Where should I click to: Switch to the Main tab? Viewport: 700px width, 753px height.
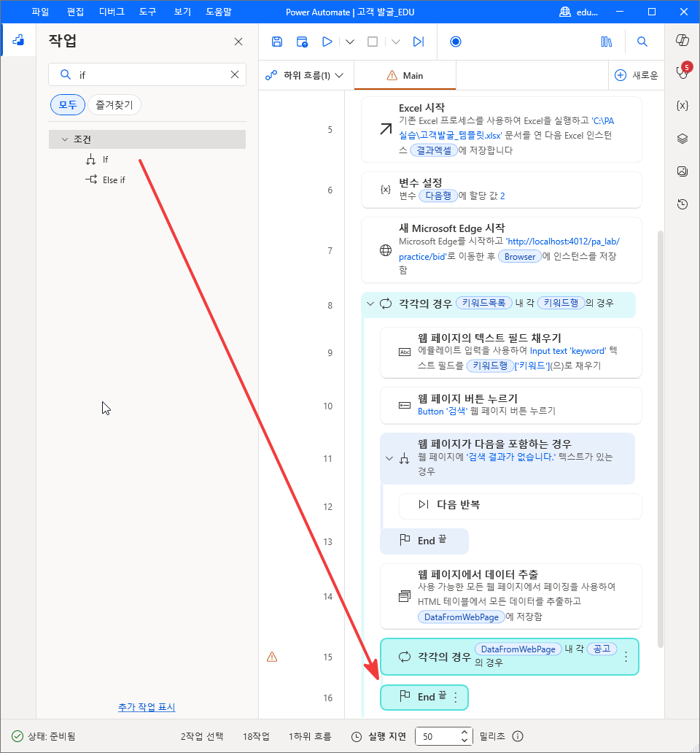[x=405, y=75]
